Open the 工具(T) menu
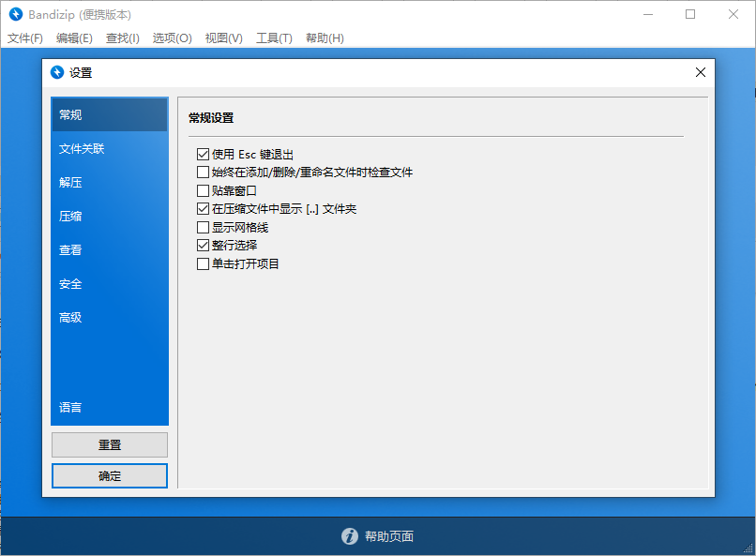The width and height of the screenshot is (756, 556). point(274,38)
